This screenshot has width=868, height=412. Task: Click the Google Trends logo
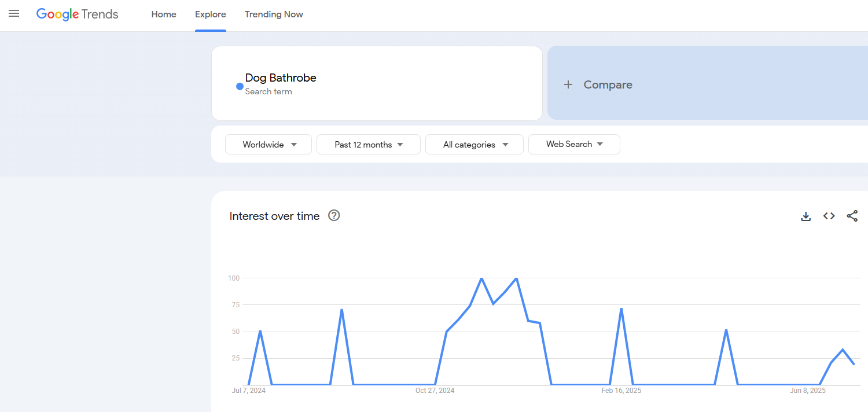77,14
